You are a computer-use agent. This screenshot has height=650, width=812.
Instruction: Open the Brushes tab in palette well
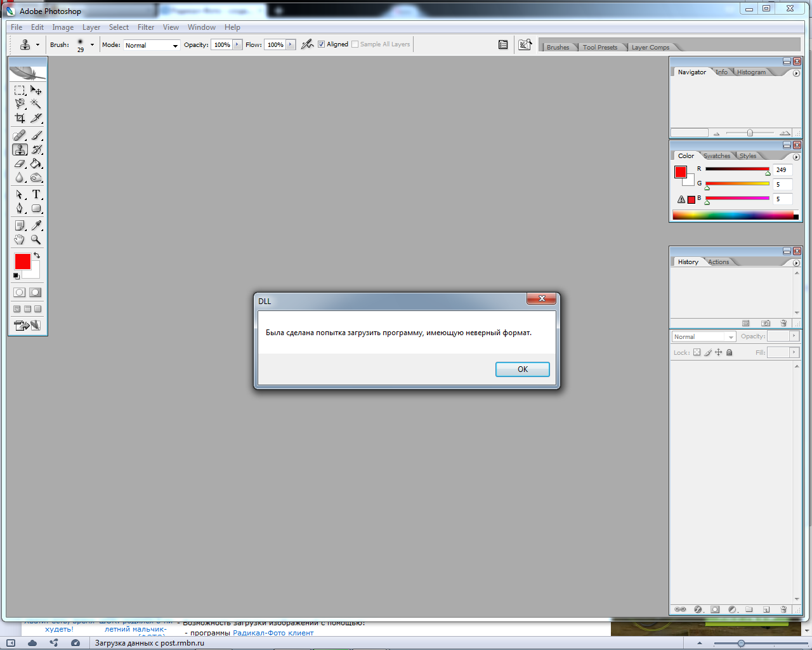click(x=558, y=48)
